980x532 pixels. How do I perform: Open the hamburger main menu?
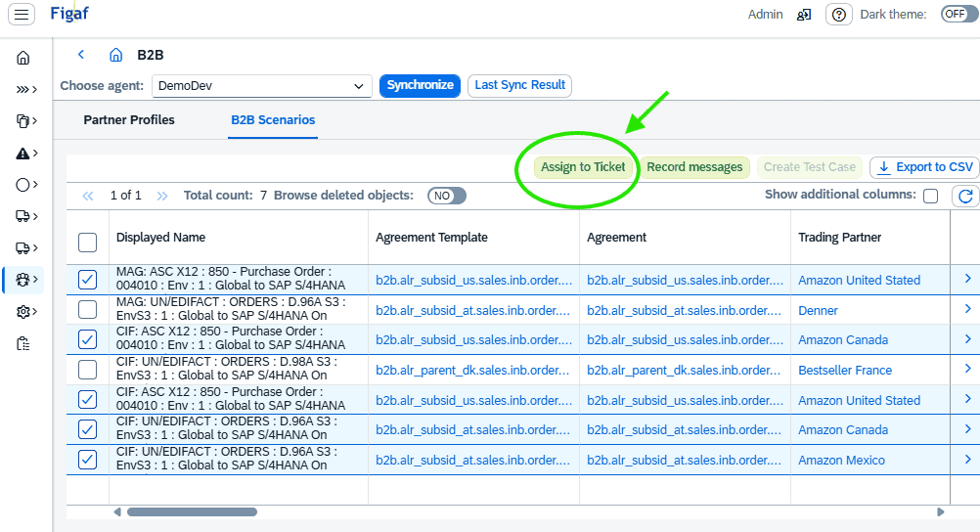point(22,14)
